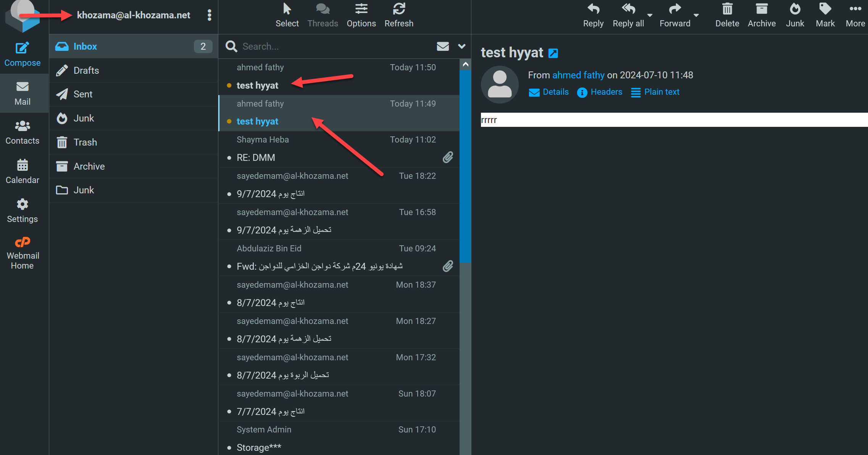Open the Trash folder
The height and width of the screenshot is (455, 868).
coord(85,142)
